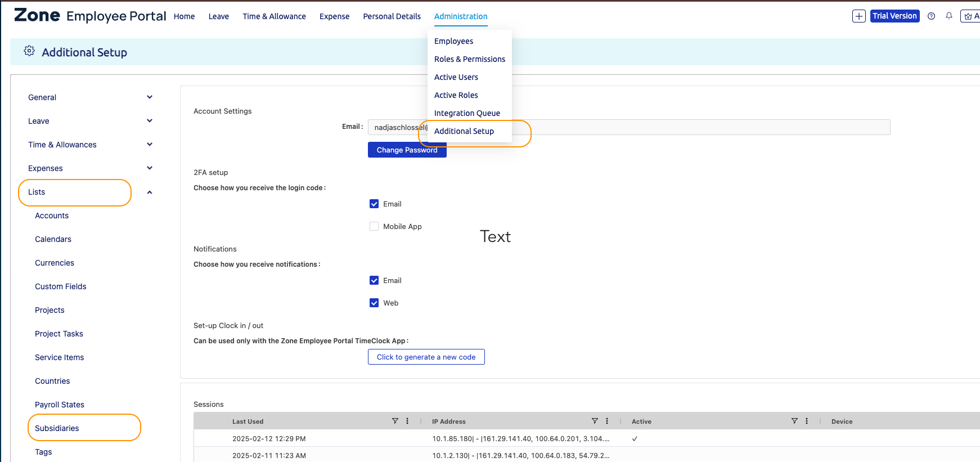Expand Time & Allowances sidebar section

(x=150, y=145)
